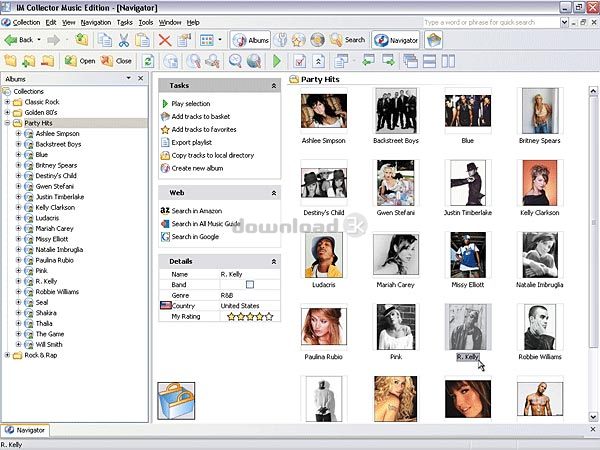Select Shakira in the Albums tree
Viewport: 600px width, 450px height.
tap(46, 313)
